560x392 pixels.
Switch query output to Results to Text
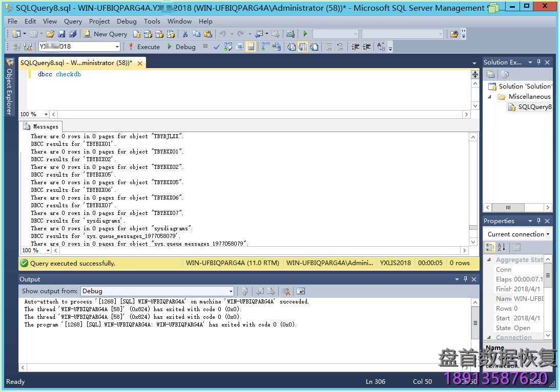pyautogui.click(x=291, y=47)
